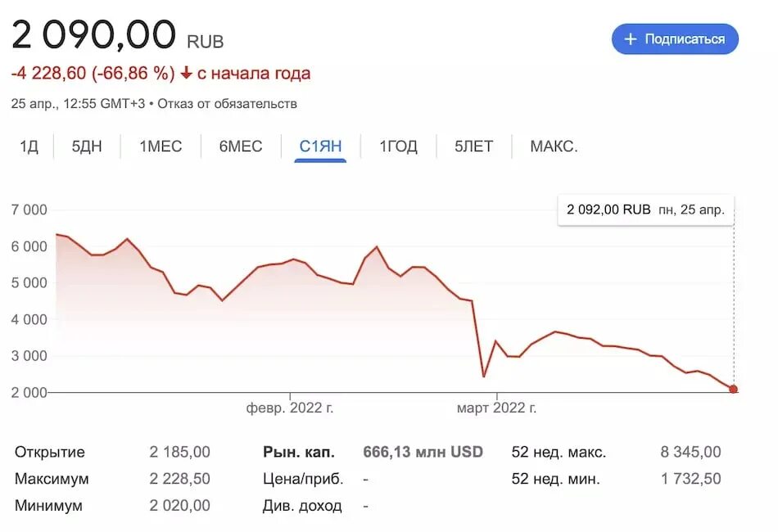Open the 1МЕС chart range
Image resolution: width=778 pixels, height=532 pixels.
point(161,147)
